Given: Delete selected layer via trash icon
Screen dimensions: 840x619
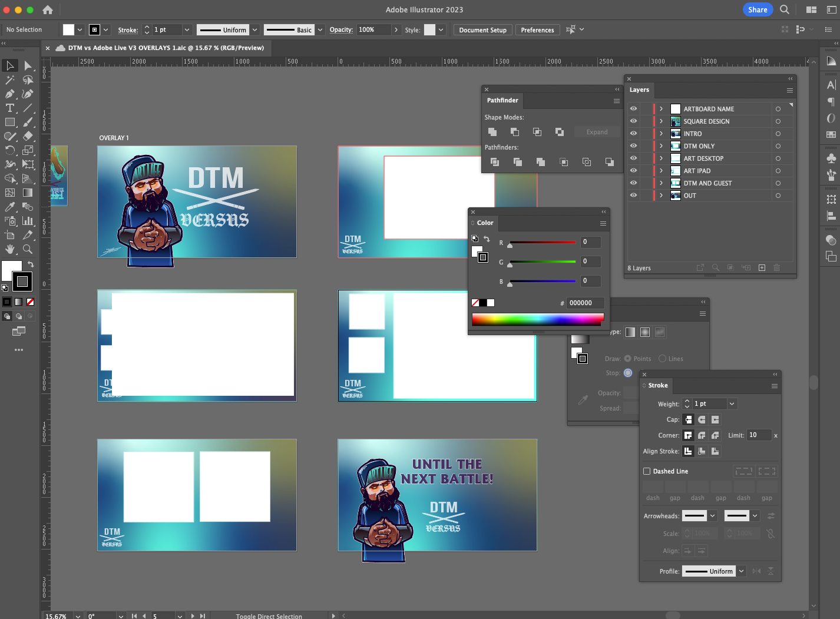Looking at the screenshot, I should [776, 267].
